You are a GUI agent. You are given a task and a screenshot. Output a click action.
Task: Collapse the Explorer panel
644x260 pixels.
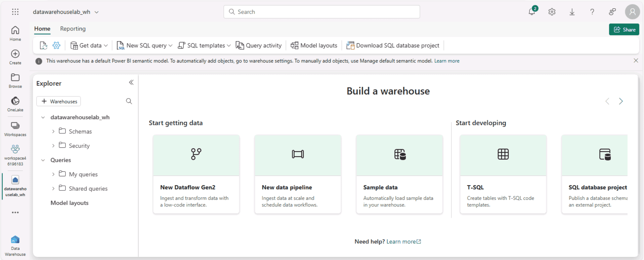pos(131,83)
